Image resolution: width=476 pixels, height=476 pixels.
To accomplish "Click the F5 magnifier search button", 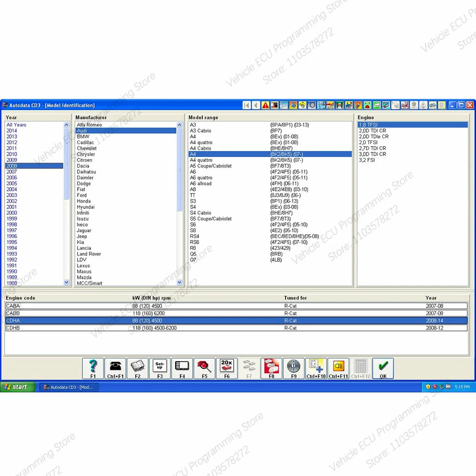I will tap(205, 368).
